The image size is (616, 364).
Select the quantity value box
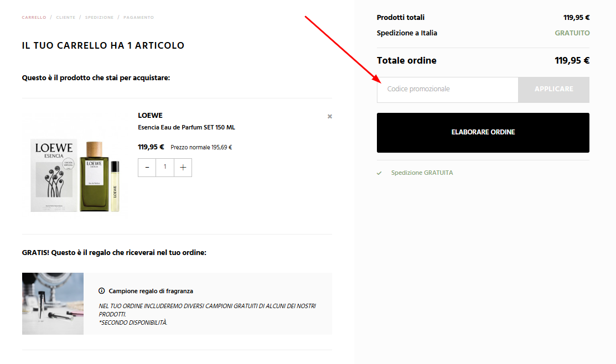click(x=164, y=167)
